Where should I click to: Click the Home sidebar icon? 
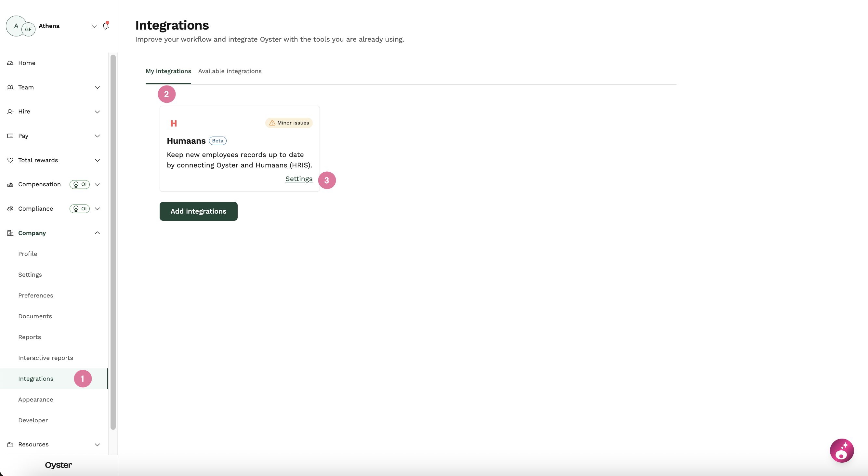pos(10,63)
